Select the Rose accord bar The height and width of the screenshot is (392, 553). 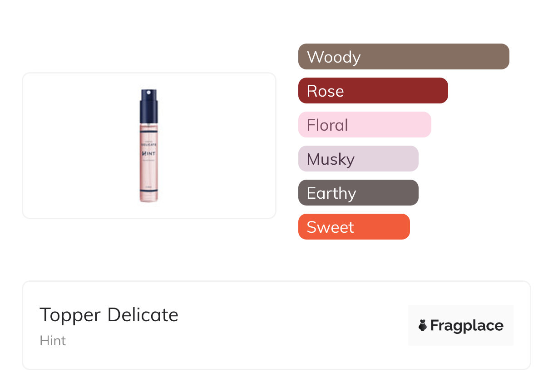[x=373, y=91]
